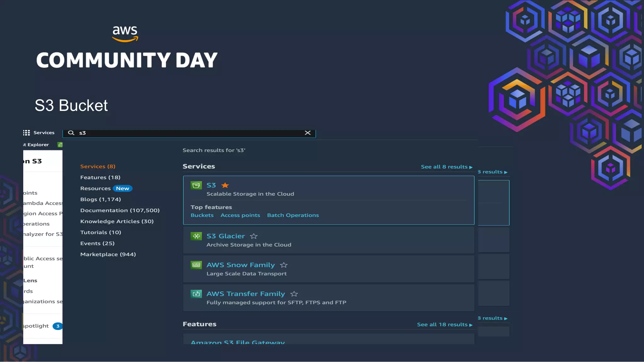The width and height of the screenshot is (644, 362).
Task: Unfavorite S3 using the orange star
Action: click(225, 185)
